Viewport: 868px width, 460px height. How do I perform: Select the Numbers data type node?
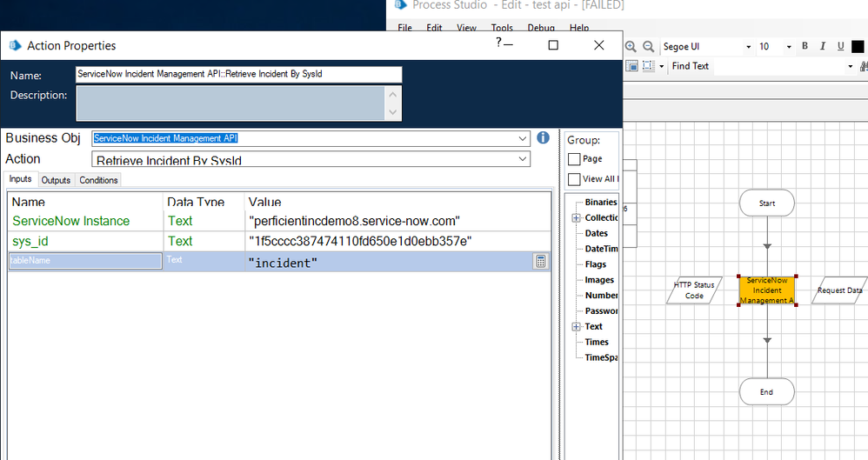pos(601,296)
